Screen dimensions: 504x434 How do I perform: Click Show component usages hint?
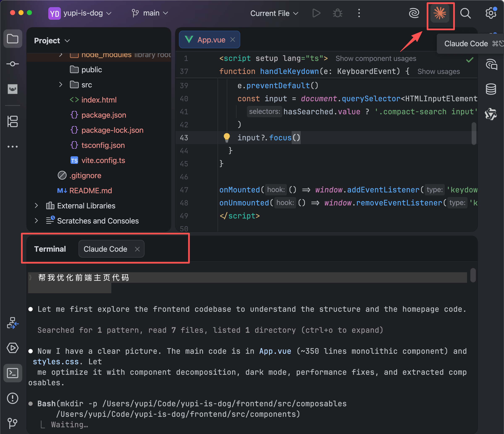(376, 58)
